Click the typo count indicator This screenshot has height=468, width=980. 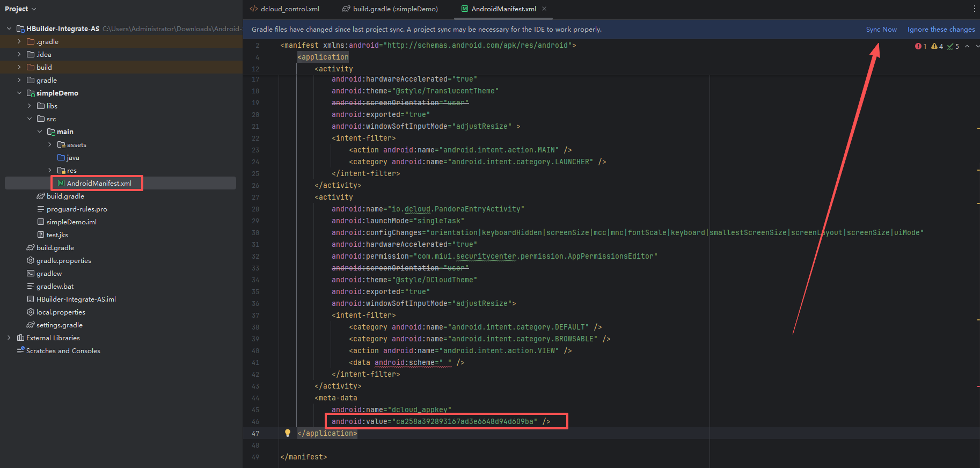click(x=953, y=47)
